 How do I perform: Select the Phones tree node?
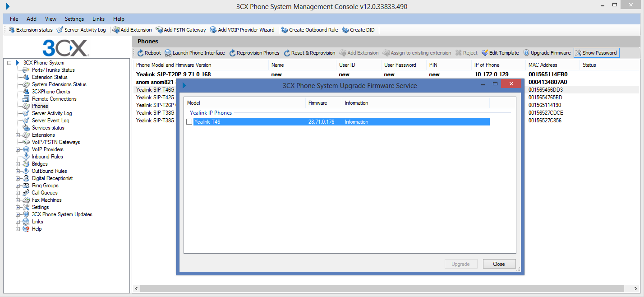[x=40, y=106]
